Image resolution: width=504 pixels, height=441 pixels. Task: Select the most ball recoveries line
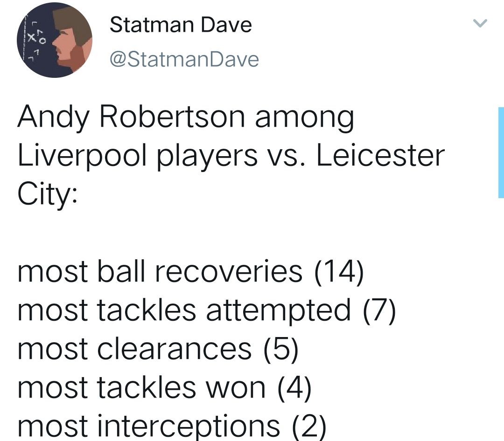190,272
